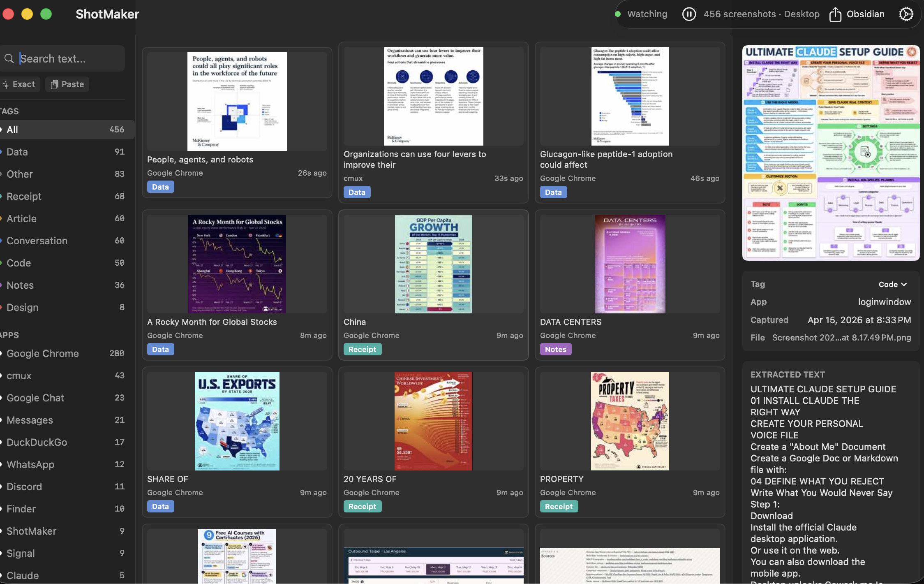Collapse the APPS section header
Screen dimensions: 924x584
[x=10, y=335]
